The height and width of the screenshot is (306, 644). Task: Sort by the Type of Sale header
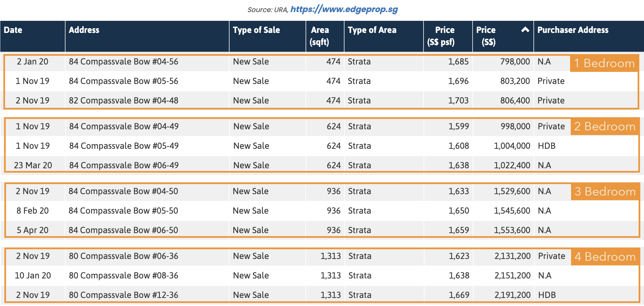(268, 36)
